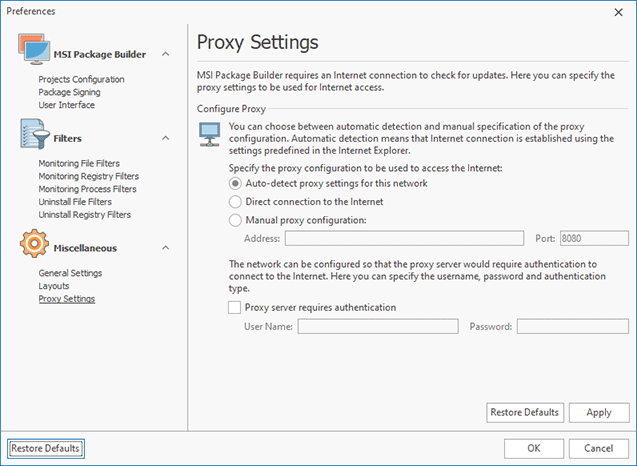637x466 pixels.
Task: Enable Proxy server requires authentication checkbox
Action: [234, 308]
